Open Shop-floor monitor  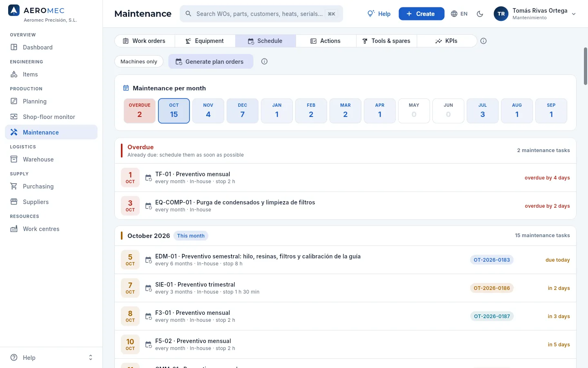(x=51, y=117)
